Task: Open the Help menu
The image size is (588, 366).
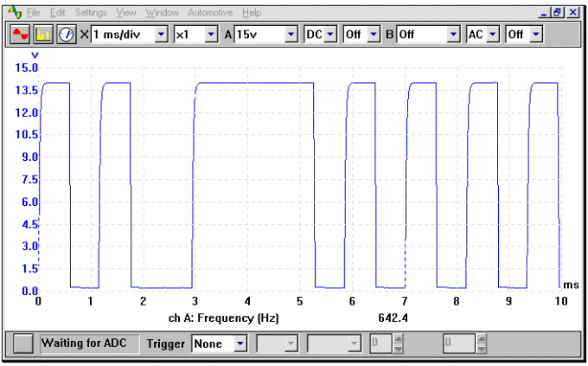Action: click(252, 13)
